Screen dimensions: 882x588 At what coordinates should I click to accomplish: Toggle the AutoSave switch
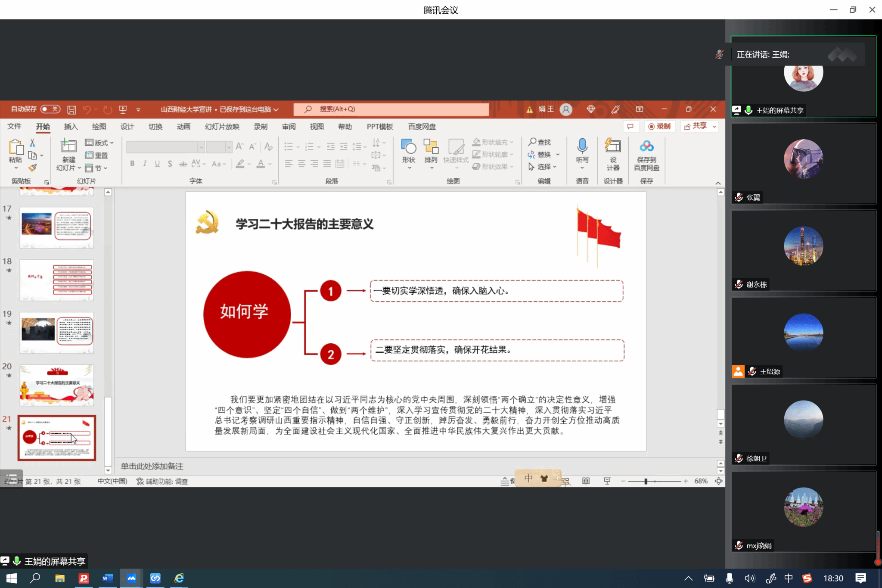tap(50, 109)
